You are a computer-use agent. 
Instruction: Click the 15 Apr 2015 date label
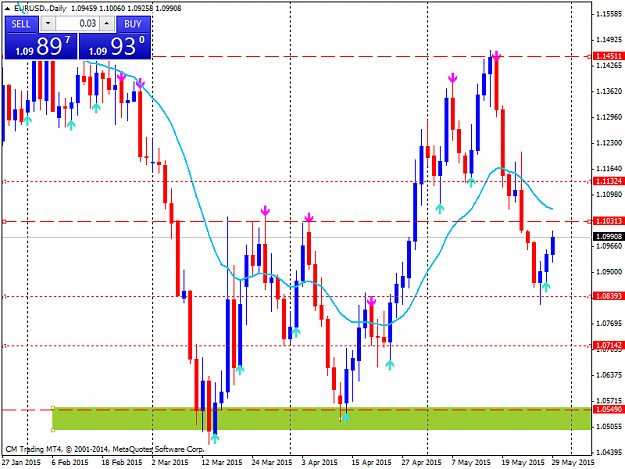pos(371,463)
